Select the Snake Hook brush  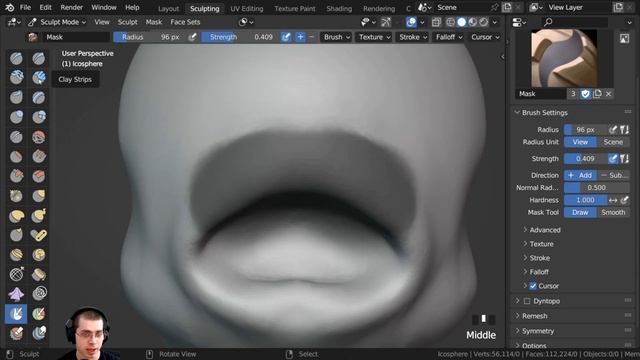39,215
